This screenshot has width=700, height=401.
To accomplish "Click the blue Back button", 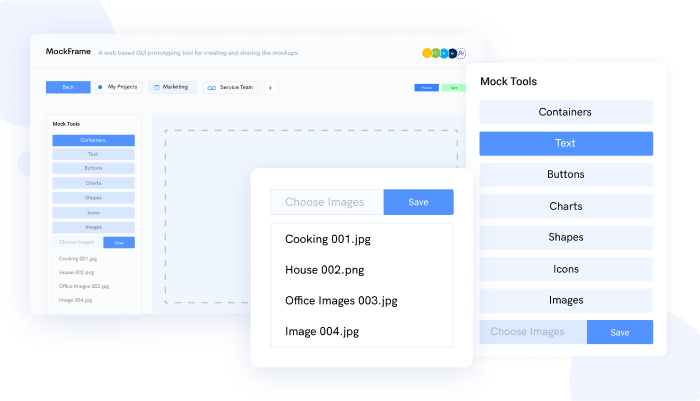I will point(68,87).
